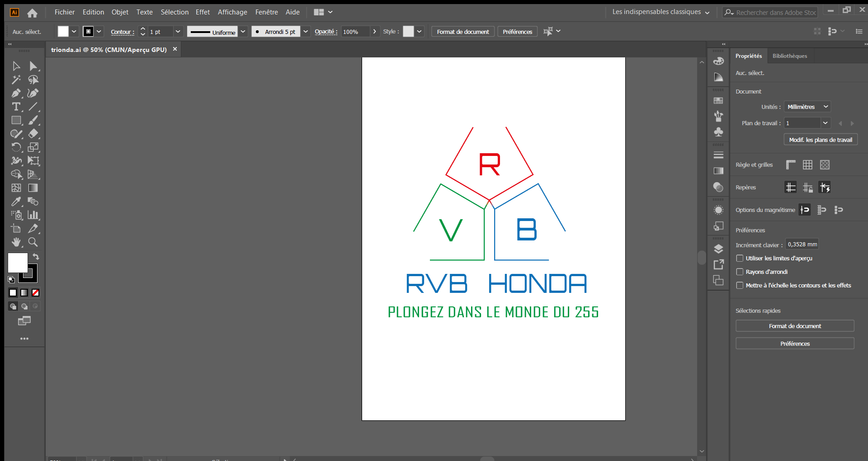
Task: Open the Symbols panel club icon
Action: tap(718, 132)
